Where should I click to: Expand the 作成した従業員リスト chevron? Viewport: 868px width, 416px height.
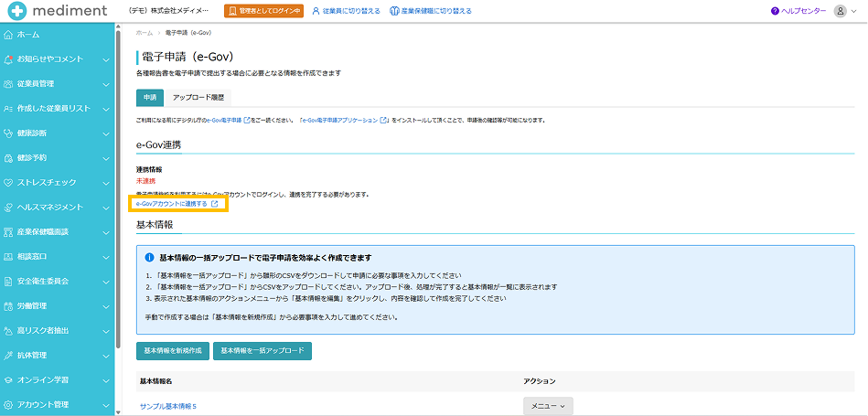[x=106, y=109]
